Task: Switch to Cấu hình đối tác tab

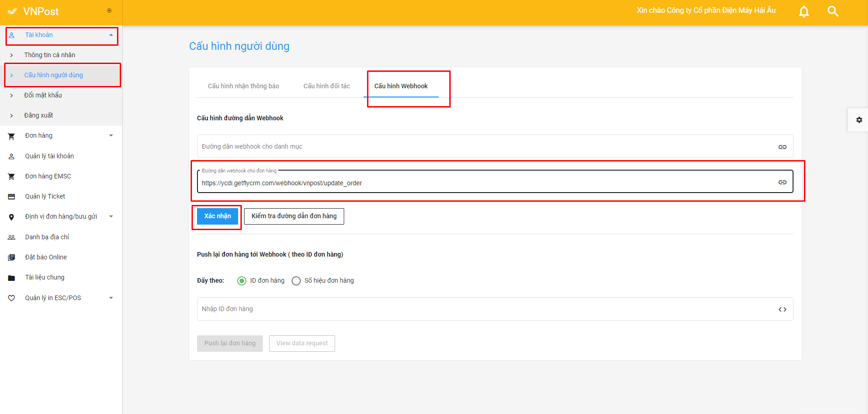Action: [326, 86]
